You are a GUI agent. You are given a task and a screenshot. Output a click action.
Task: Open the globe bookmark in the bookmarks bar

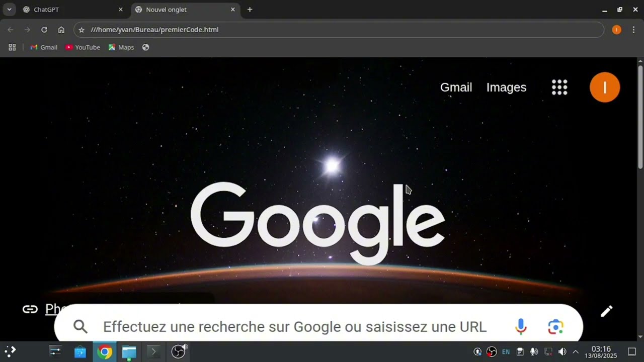pyautogui.click(x=145, y=47)
